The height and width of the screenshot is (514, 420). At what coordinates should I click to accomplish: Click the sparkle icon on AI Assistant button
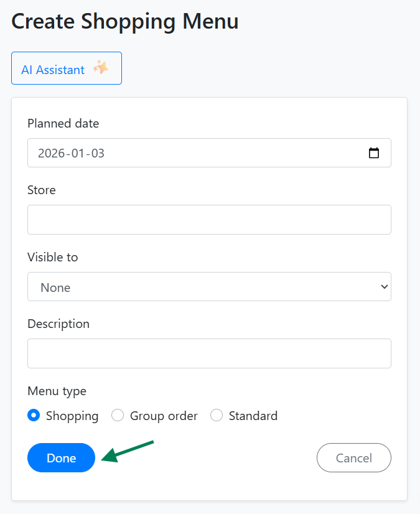[100, 68]
